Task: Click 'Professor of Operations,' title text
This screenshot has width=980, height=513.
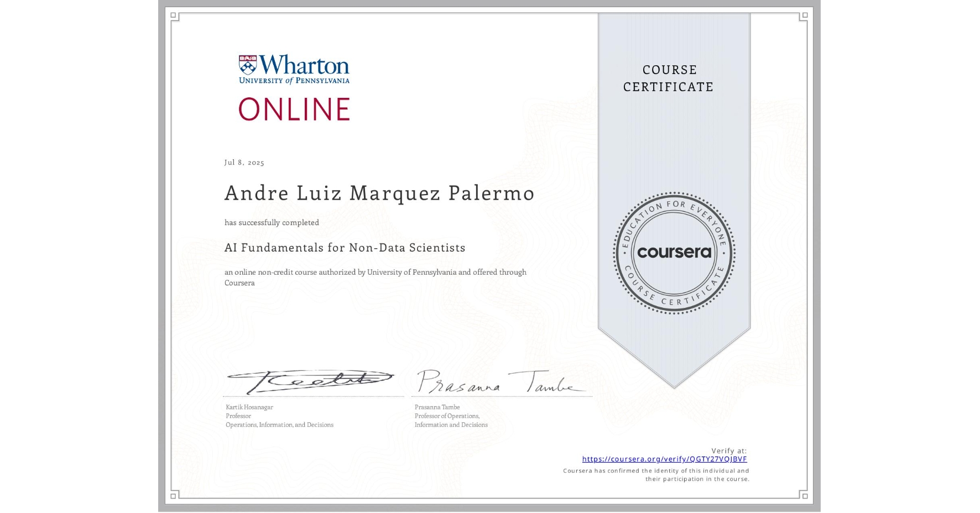Action: pyautogui.click(x=447, y=416)
